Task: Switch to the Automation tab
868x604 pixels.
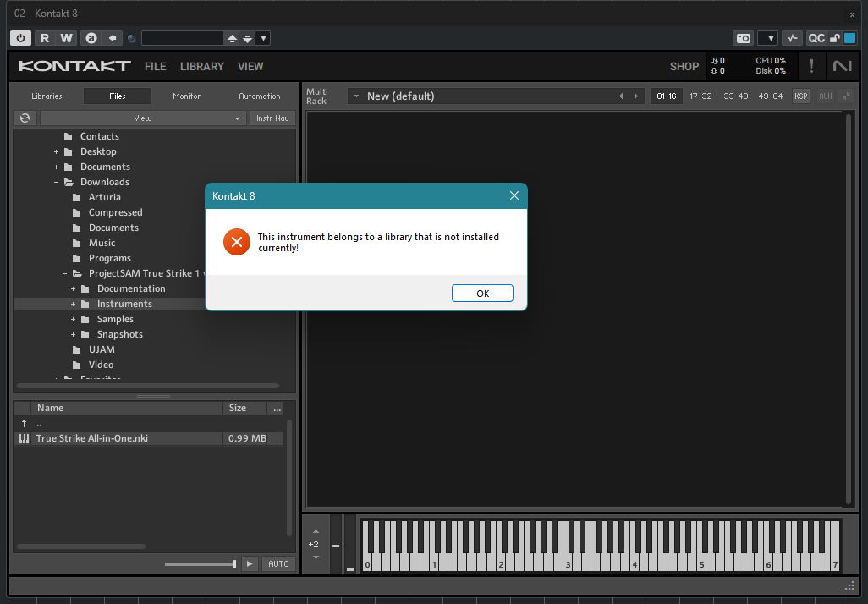Action: tap(260, 96)
